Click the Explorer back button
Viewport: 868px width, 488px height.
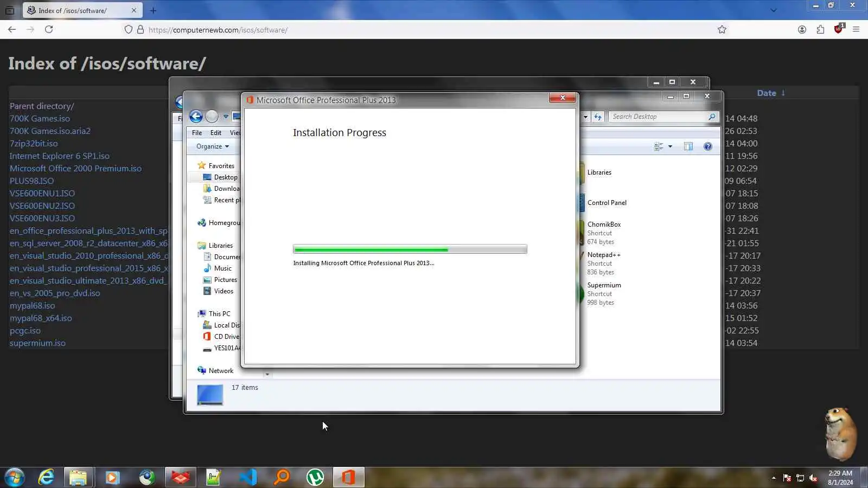[x=196, y=116]
